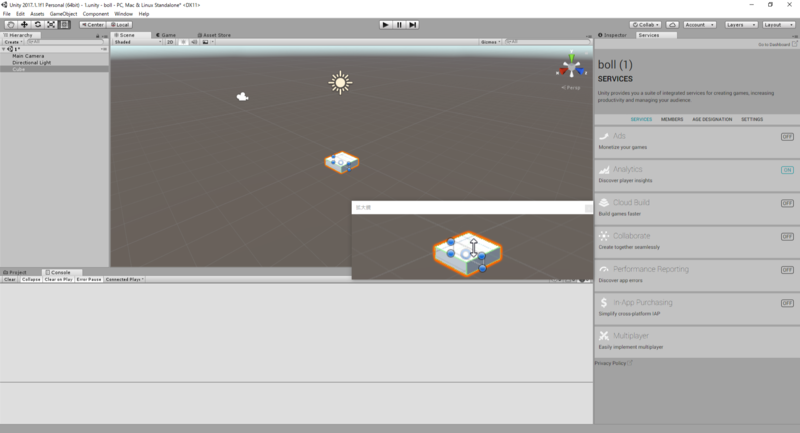Toggle scene lighting sun button

183,42
